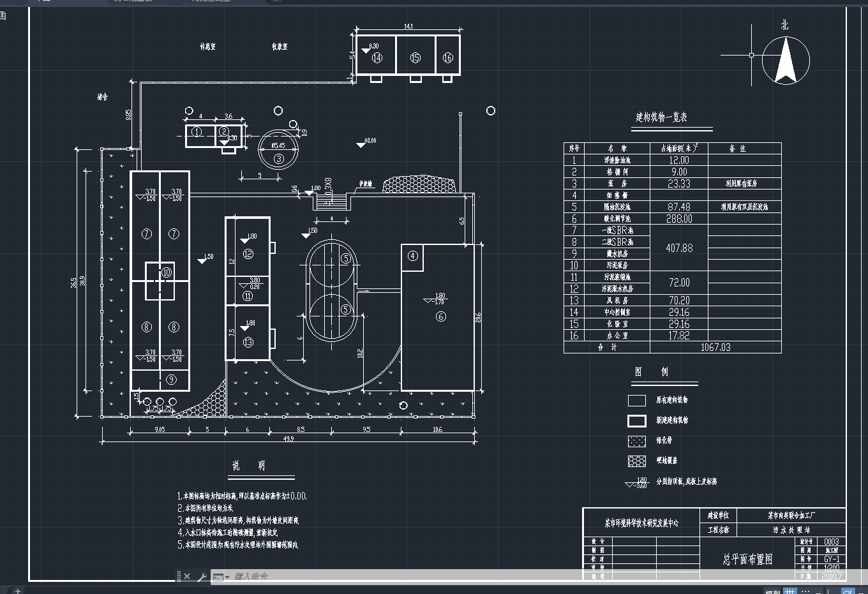Select the 36.5 vertical dimension on the left
The image size is (868, 594).
point(74,281)
